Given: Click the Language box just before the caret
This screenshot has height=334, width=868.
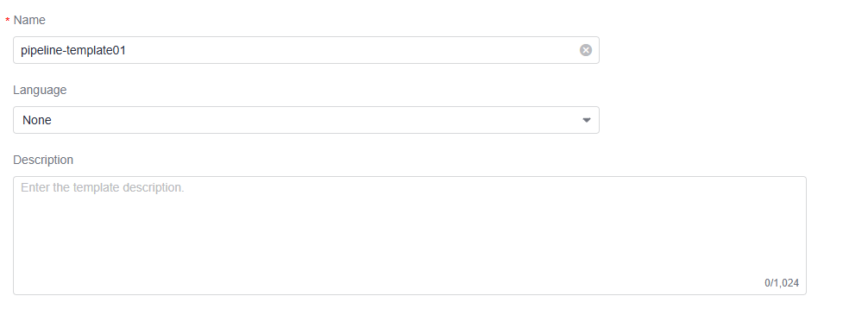Looking at the screenshot, I should pos(570,120).
